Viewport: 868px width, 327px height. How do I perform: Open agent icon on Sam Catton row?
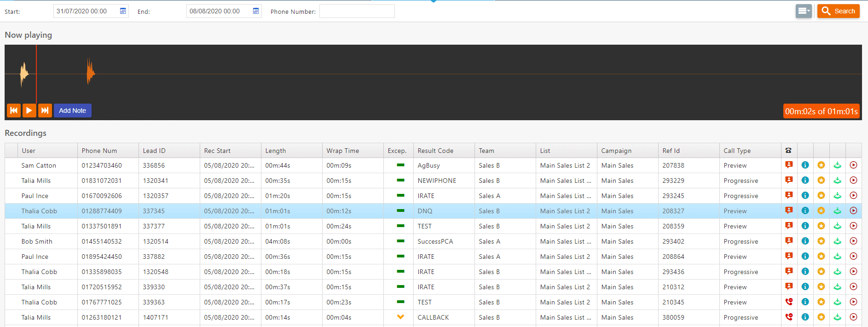(x=789, y=165)
